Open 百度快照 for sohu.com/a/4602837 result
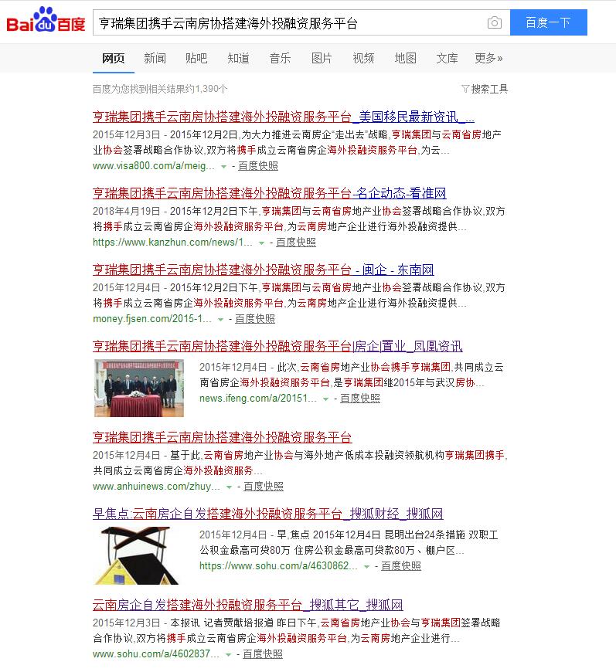The height and width of the screenshot is (672, 616). (263, 654)
